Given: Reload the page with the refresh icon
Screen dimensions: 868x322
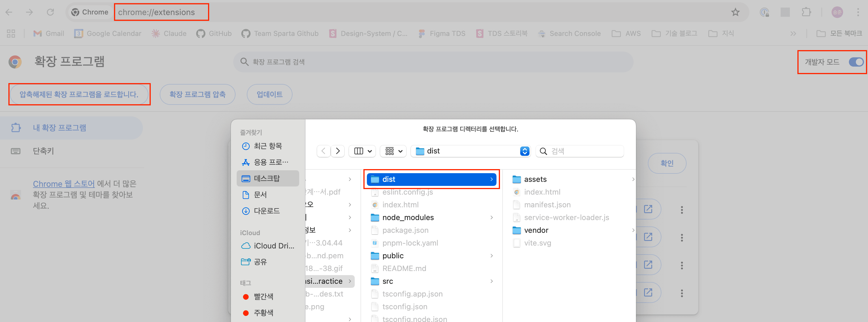Looking at the screenshot, I should click(50, 12).
